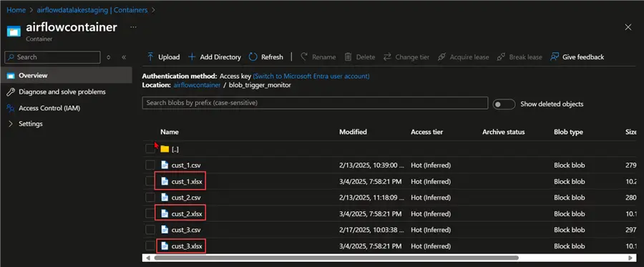
Task: Click the cust_2.xlsx file icon
Action: [165, 213]
